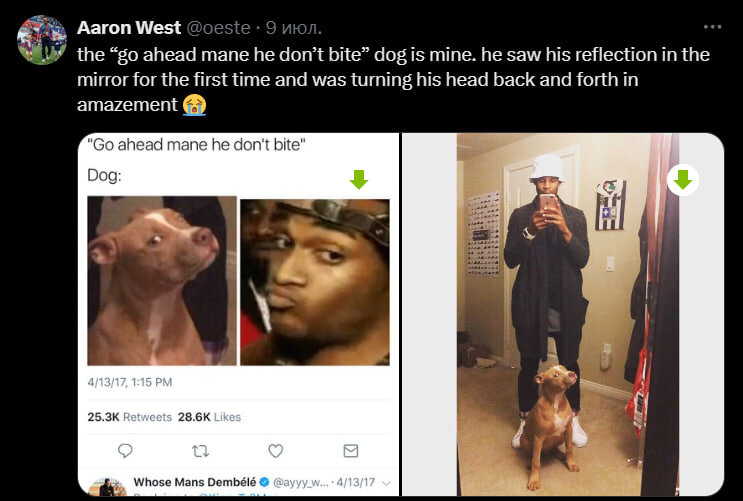Viewport: 743px width, 501px height.
Task: Open the @oeste handle link
Action: point(218,27)
